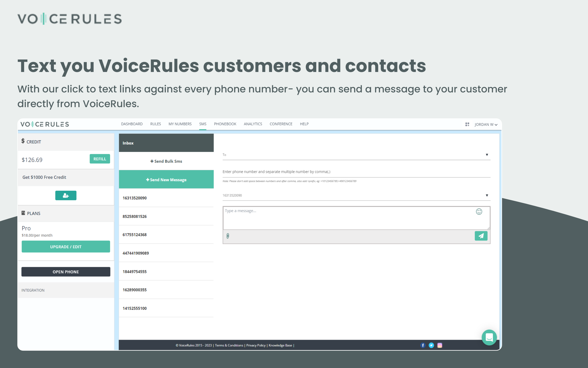Open conversation 61755124368
This screenshot has width=588, height=368.
coord(166,235)
